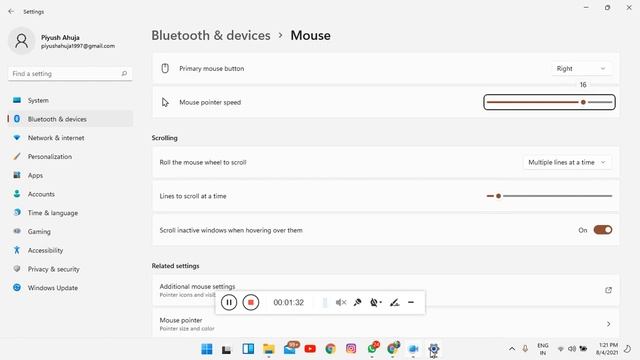This screenshot has width=640, height=360.
Task: Click the Settings gear in taskbar
Action: [433, 349]
